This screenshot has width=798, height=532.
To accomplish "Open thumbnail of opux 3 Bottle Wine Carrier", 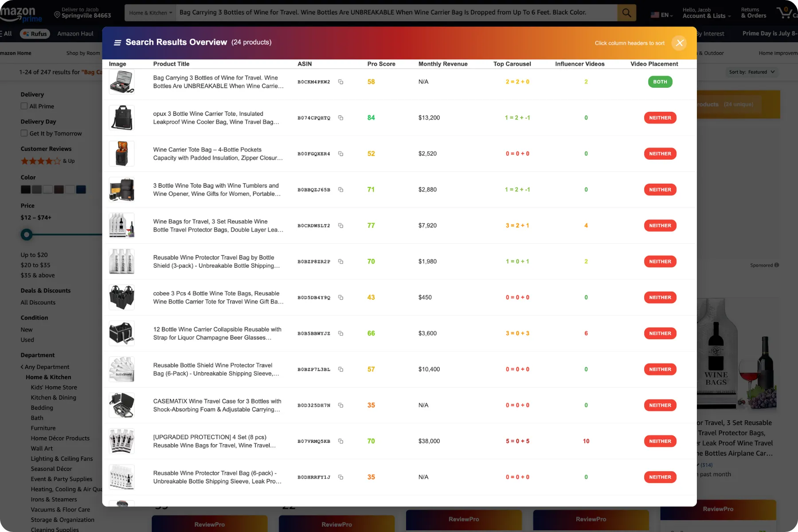I will point(121,118).
